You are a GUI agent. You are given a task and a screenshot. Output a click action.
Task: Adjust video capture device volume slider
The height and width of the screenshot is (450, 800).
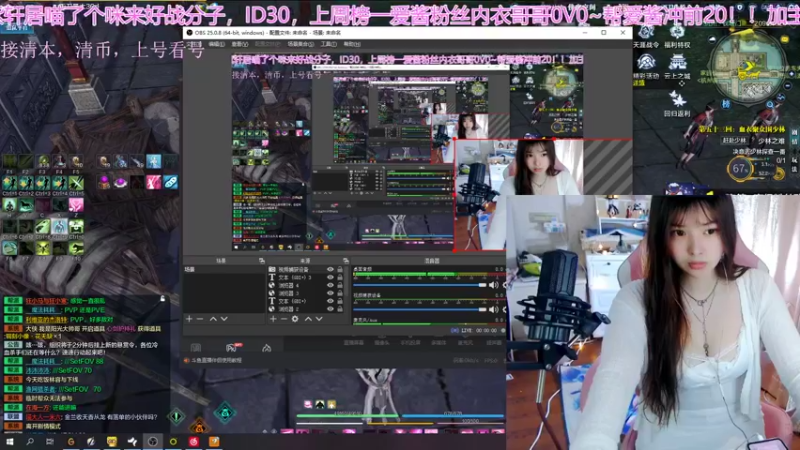pyautogui.click(x=419, y=310)
